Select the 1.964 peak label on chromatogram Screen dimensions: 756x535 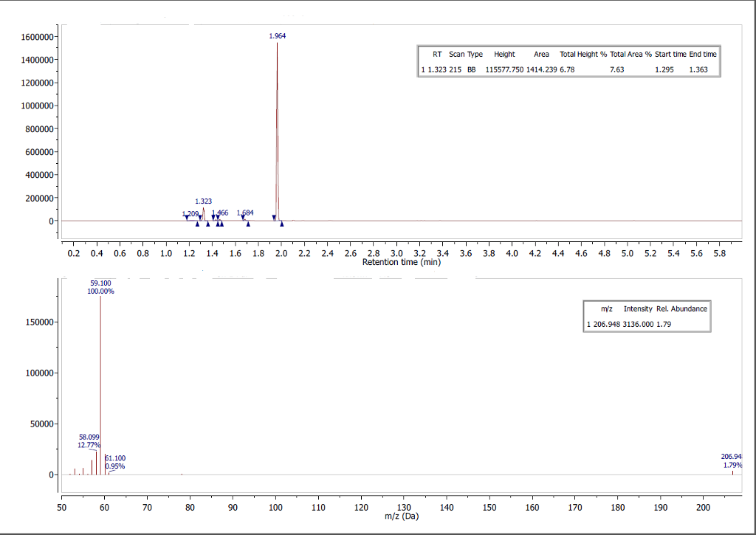(278, 35)
